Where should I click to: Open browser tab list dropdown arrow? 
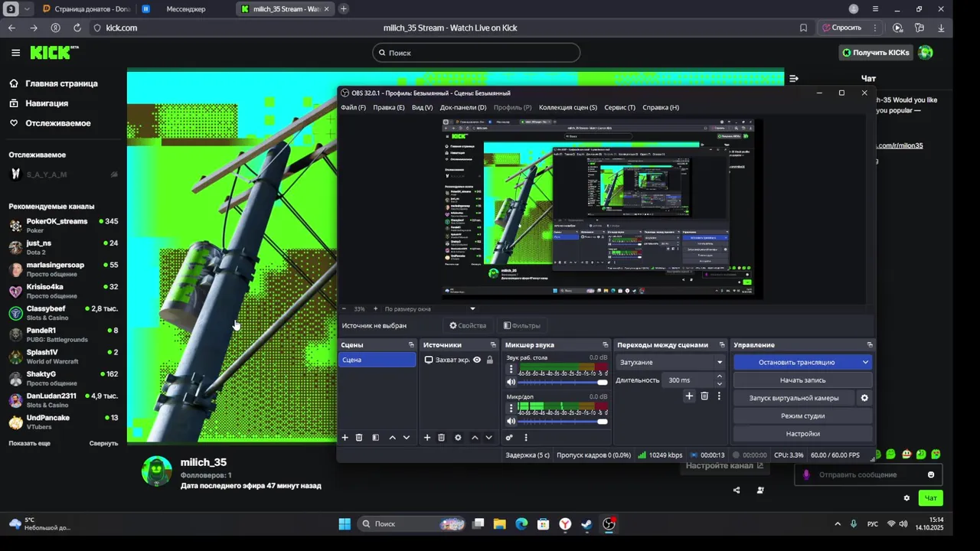click(x=28, y=9)
